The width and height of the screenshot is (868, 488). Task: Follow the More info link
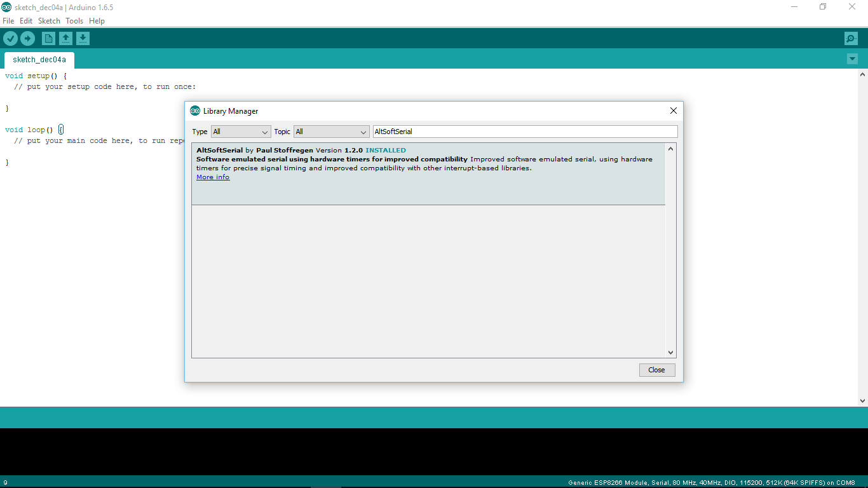pos(213,177)
